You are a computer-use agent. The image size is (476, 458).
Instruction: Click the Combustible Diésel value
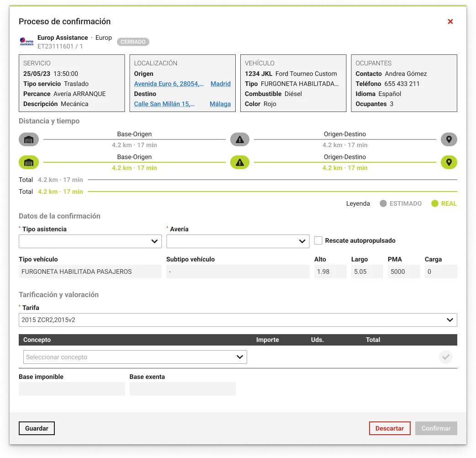pyautogui.click(x=293, y=94)
